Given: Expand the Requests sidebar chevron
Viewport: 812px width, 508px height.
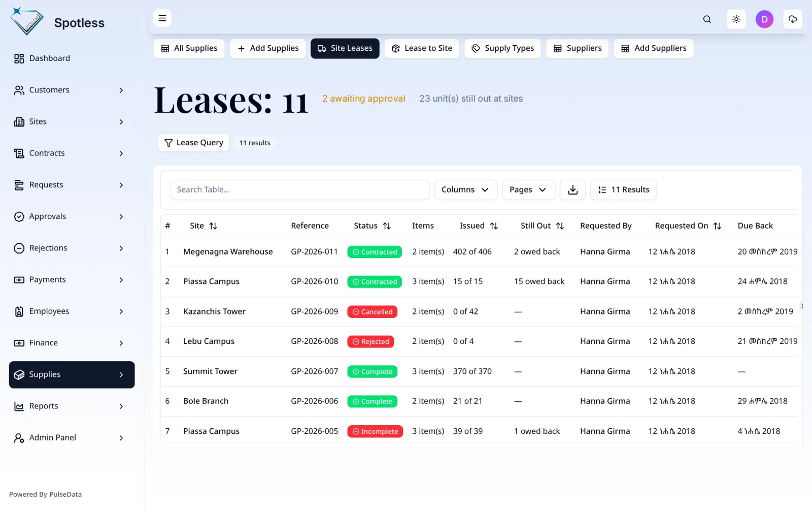Looking at the screenshot, I should coord(121,185).
